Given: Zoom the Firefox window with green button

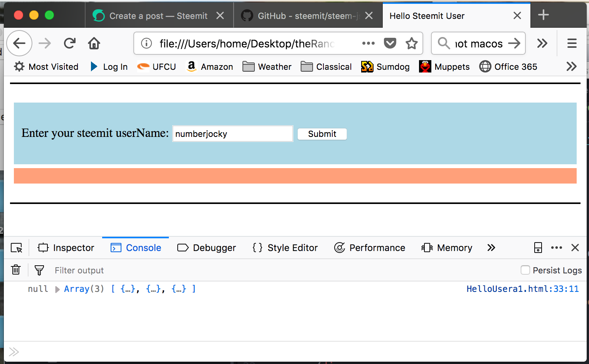Looking at the screenshot, I should pos(49,15).
